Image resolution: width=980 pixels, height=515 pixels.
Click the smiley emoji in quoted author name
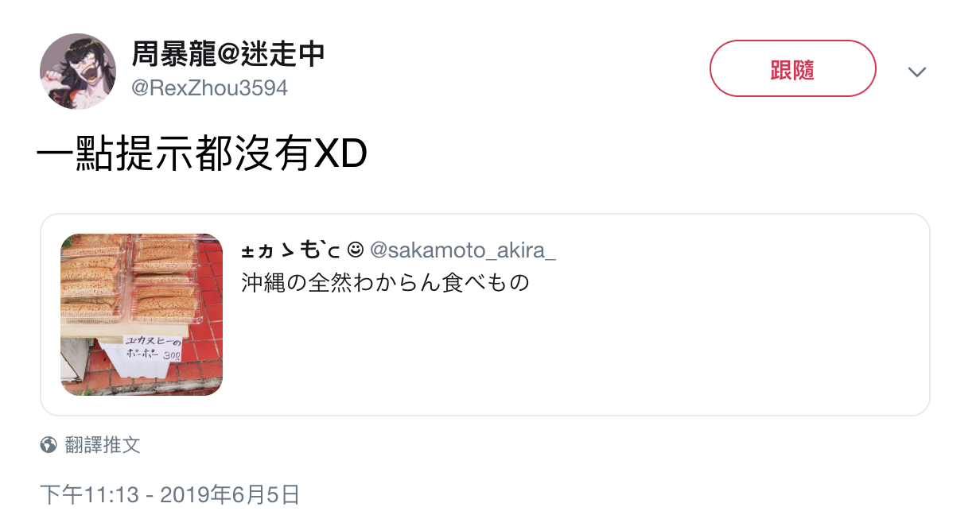point(356,250)
